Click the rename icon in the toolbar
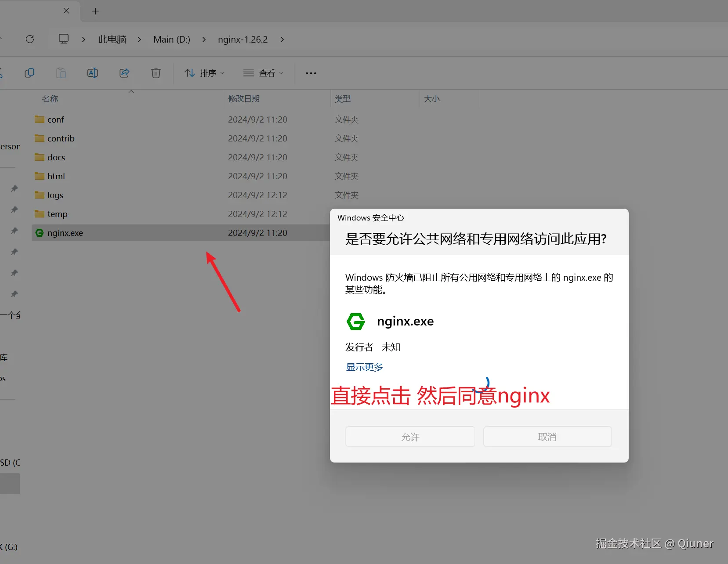 (93, 73)
